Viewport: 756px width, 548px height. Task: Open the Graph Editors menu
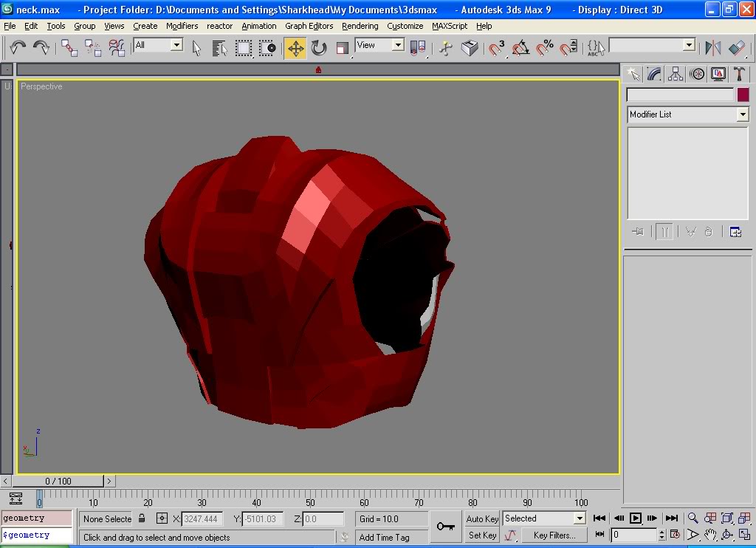[x=309, y=26]
